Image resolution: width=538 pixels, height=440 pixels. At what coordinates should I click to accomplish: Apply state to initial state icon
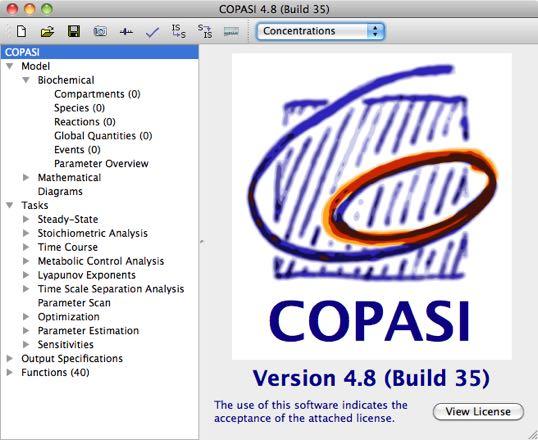[205, 31]
